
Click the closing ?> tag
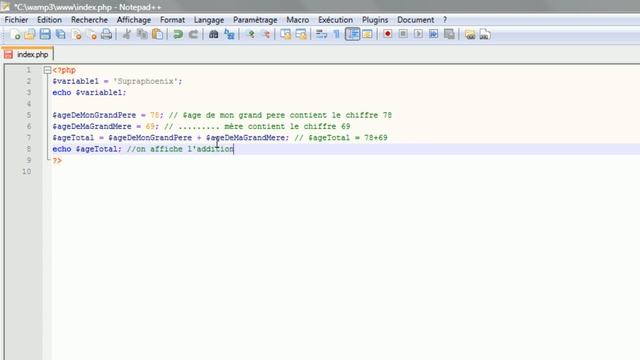(57, 160)
